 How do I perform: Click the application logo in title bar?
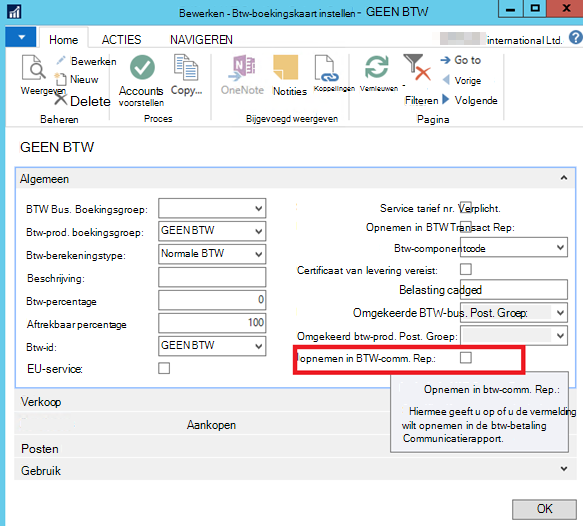(14, 12)
